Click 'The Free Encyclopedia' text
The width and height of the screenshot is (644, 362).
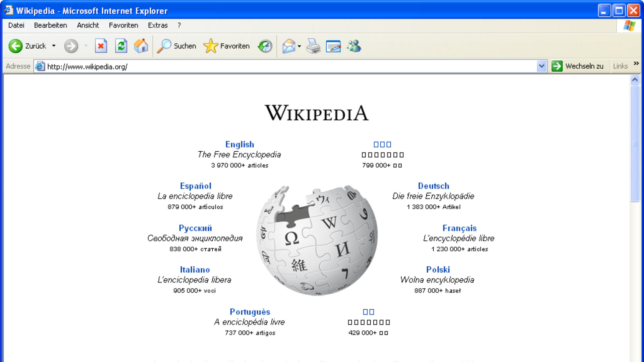tap(239, 155)
